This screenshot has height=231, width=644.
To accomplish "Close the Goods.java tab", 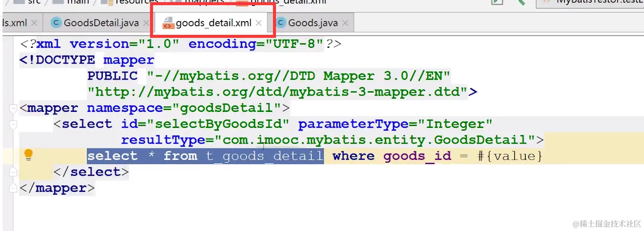I will pos(345,23).
